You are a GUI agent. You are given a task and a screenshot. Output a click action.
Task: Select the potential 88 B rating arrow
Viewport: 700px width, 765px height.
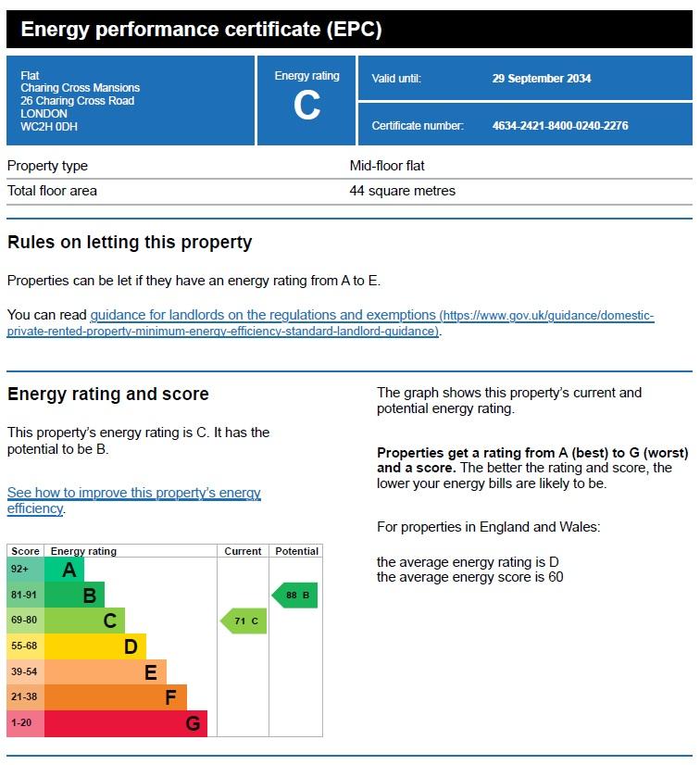(294, 595)
